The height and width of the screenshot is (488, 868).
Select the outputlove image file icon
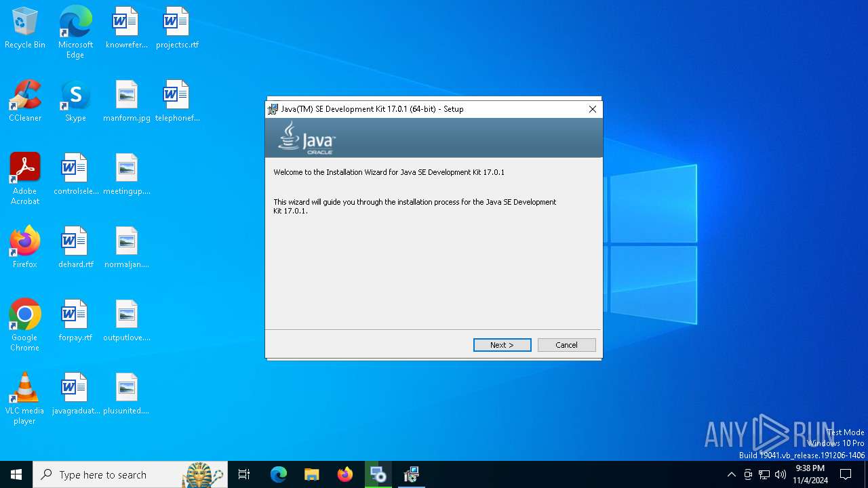click(127, 321)
